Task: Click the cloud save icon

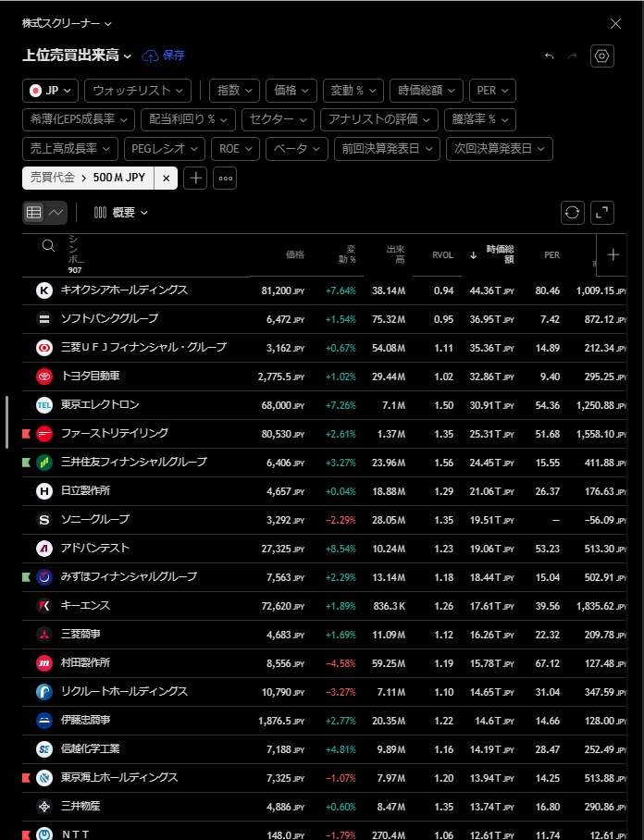Action: point(150,56)
